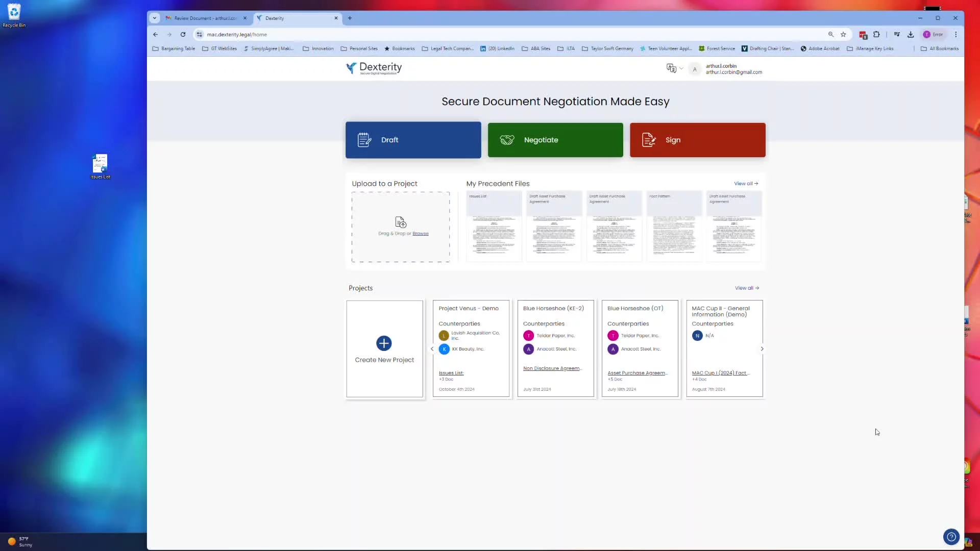Open the Bargaining Table bookmark folder

[174, 49]
